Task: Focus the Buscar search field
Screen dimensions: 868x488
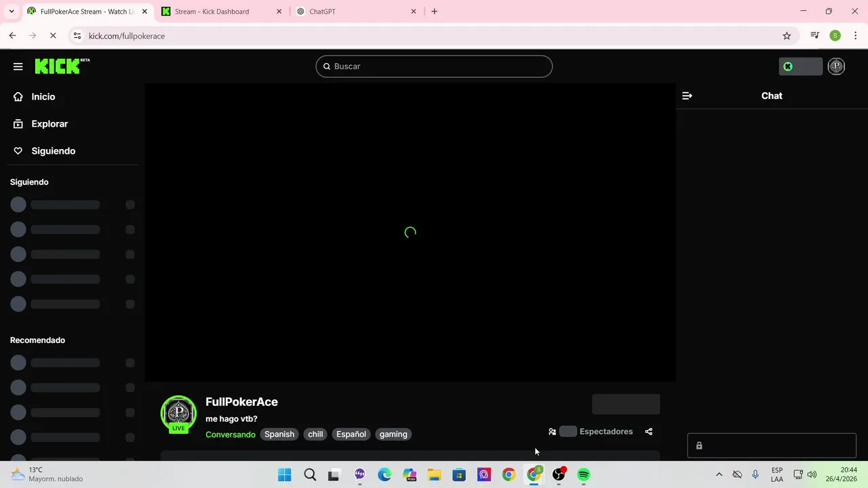Action: 434,66
